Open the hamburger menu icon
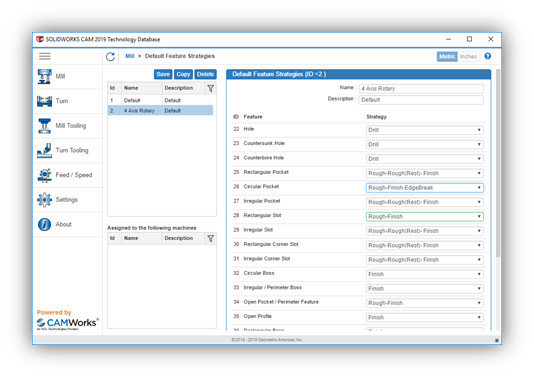This screenshot has height=377, width=534. tap(45, 56)
